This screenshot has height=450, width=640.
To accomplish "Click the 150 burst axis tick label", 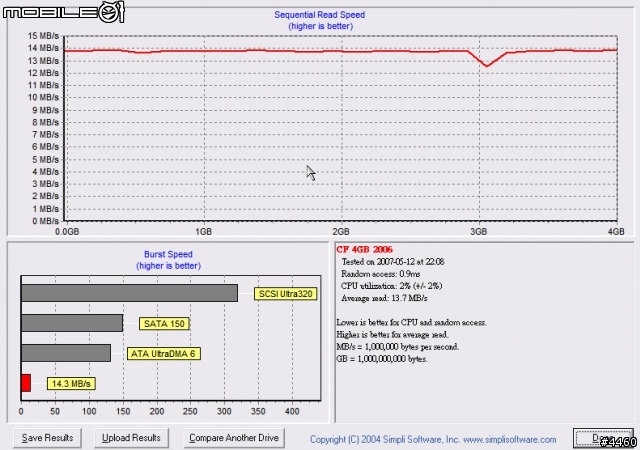I will 123,411.
